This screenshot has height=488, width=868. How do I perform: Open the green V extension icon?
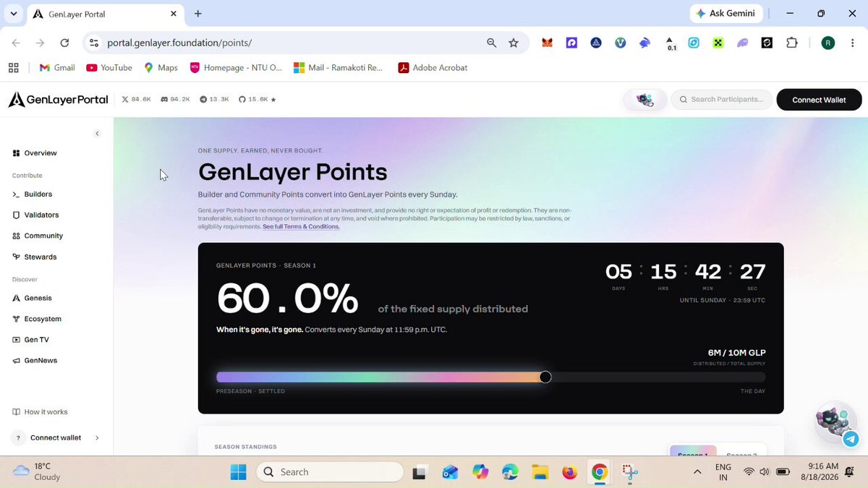pos(620,43)
